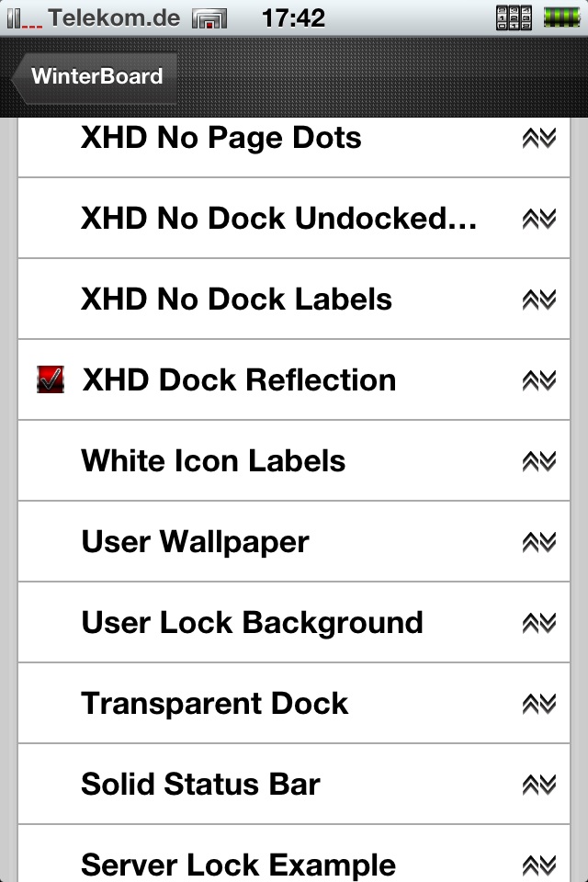Tap reorder handle for XHD No Page Dots
The image size is (588, 882).
(x=538, y=138)
